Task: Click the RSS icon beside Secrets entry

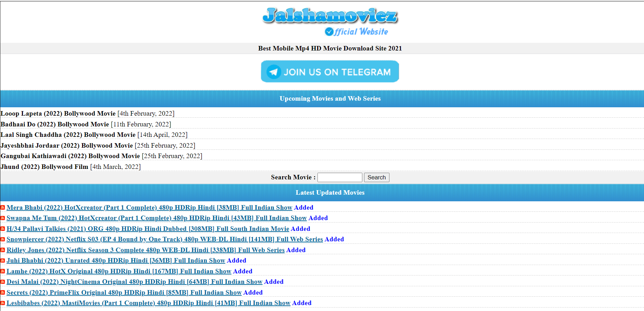Action: tap(3, 293)
